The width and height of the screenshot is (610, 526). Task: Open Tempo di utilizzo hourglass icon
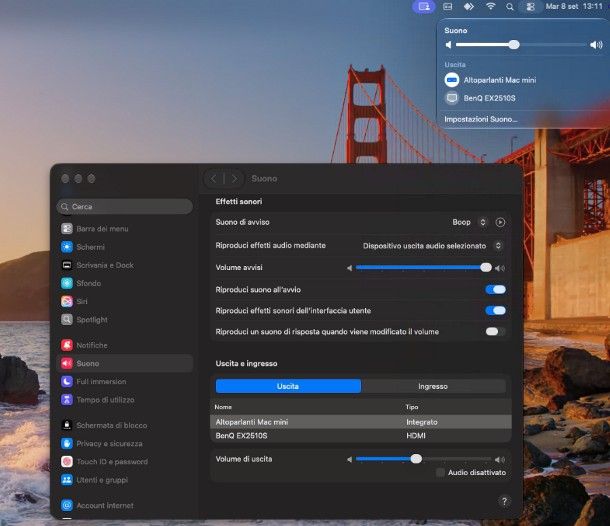[x=67, y=400]
